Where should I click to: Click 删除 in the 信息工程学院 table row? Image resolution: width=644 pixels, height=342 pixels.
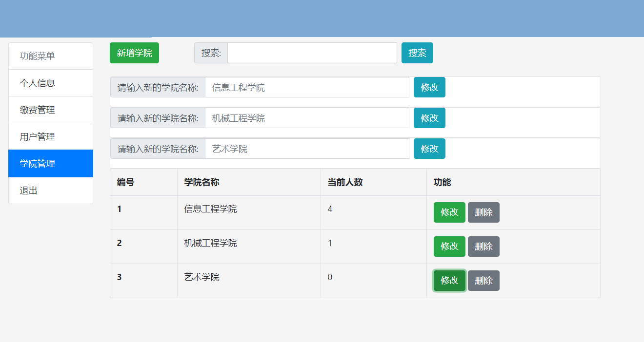[x=483, y=212]
